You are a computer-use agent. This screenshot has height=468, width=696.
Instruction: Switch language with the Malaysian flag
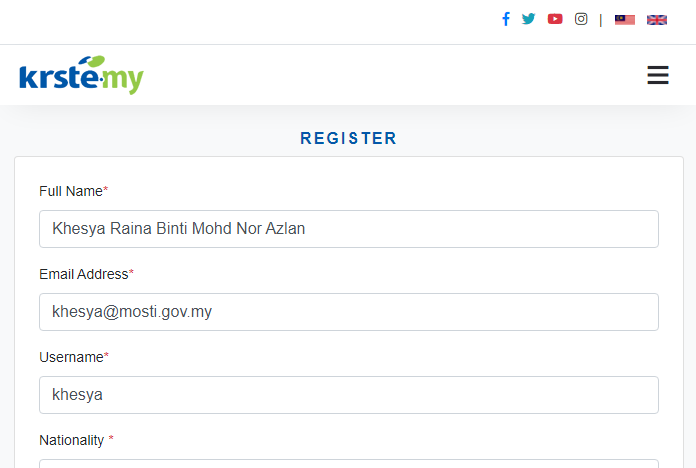coord(625,20)
